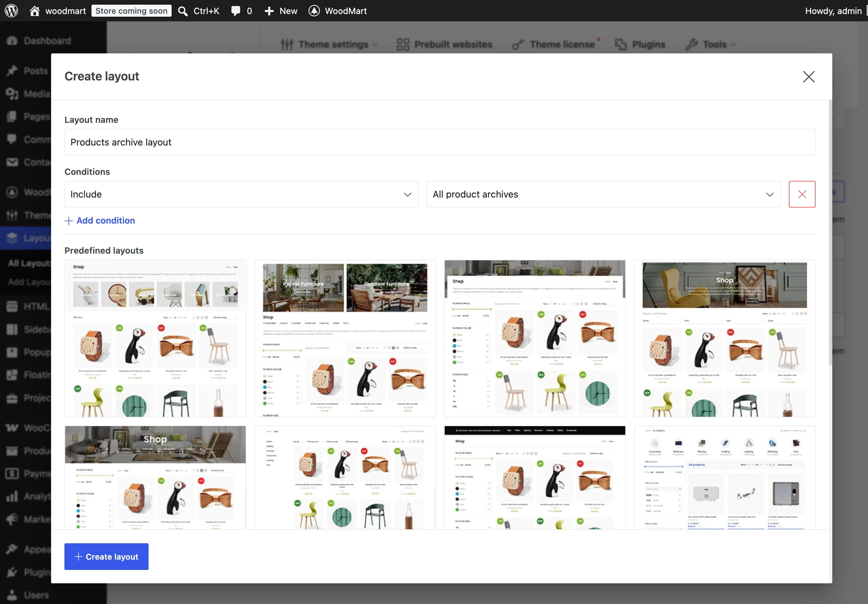The height and width of the screenshot is (604, 868).
Task: Select the first predefined layout with category icons
Action: point(155,338)
